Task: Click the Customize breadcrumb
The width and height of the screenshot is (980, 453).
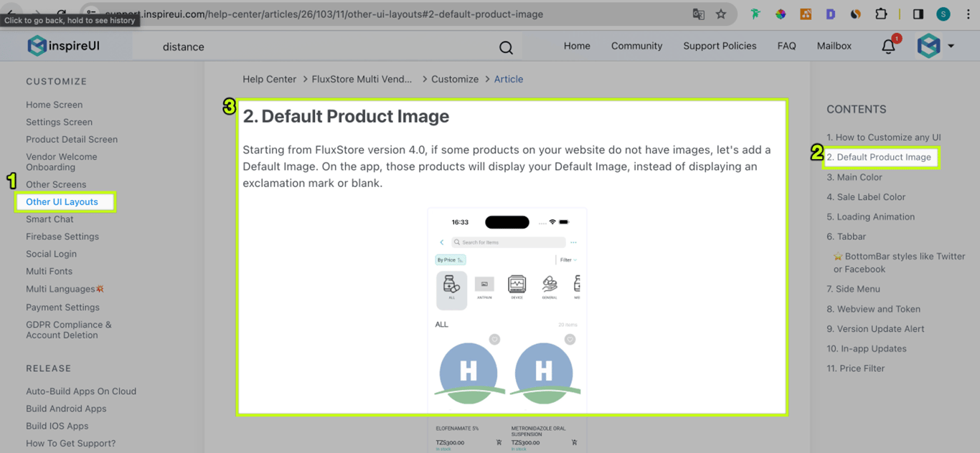Action: tap(455, 80)
